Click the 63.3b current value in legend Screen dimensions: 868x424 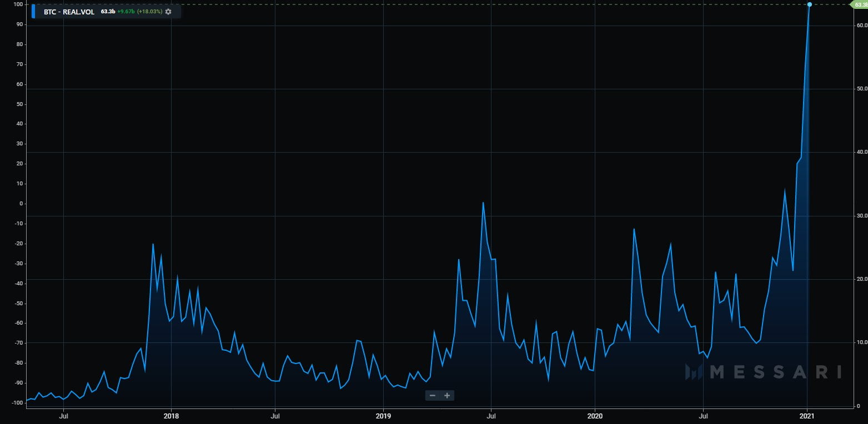point(108,12)
